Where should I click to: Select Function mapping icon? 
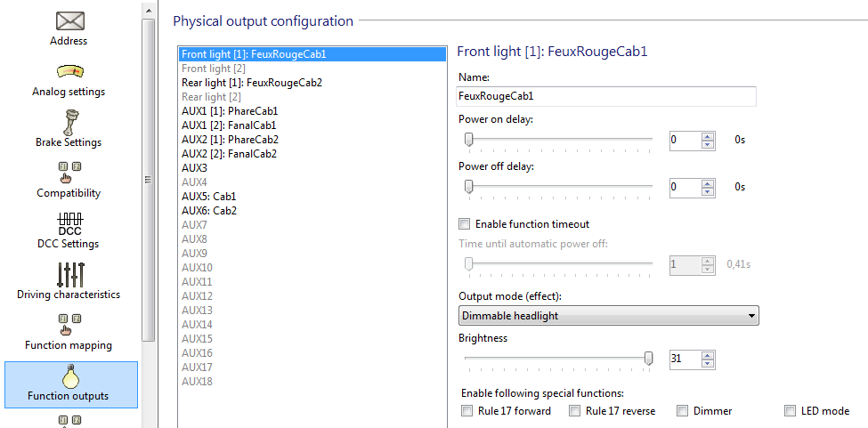tap(69, 325)
